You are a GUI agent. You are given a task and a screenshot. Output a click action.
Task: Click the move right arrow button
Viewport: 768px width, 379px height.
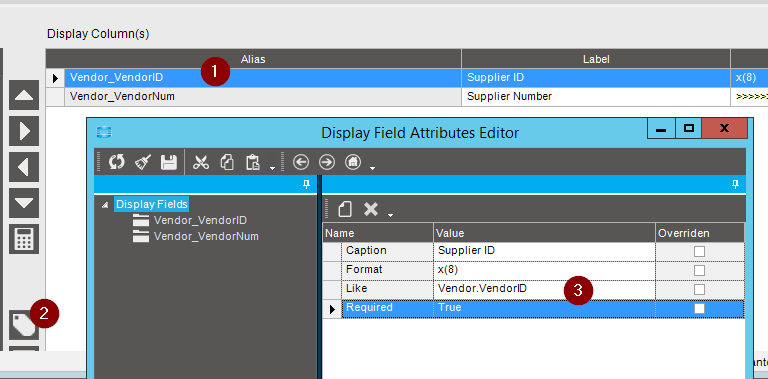[x=24, y=131]
